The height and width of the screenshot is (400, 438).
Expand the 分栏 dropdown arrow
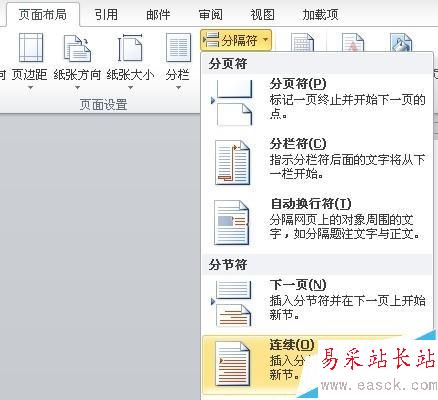pos(178,88)
